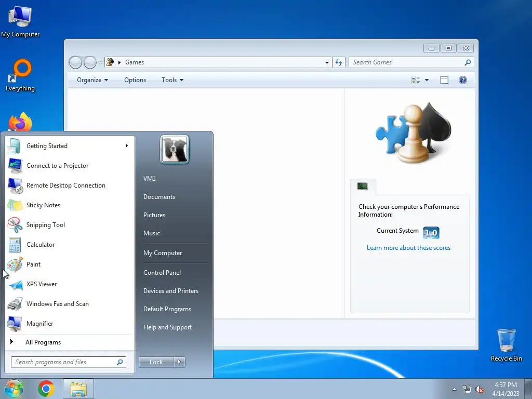Screen dimensions: 532x399
Task: Click the network tray icon
Action: coord(467,390)
